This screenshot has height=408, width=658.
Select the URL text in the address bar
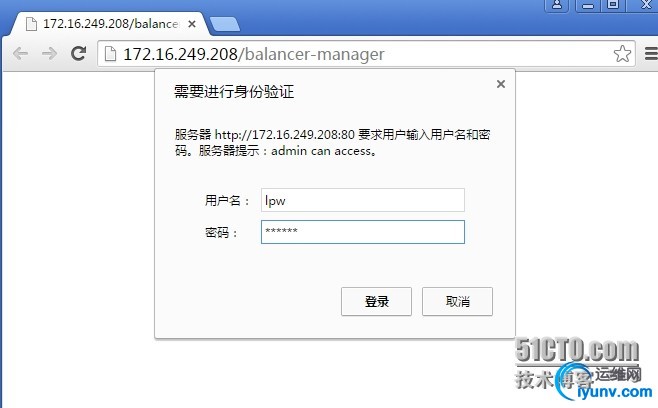[253, 54]
